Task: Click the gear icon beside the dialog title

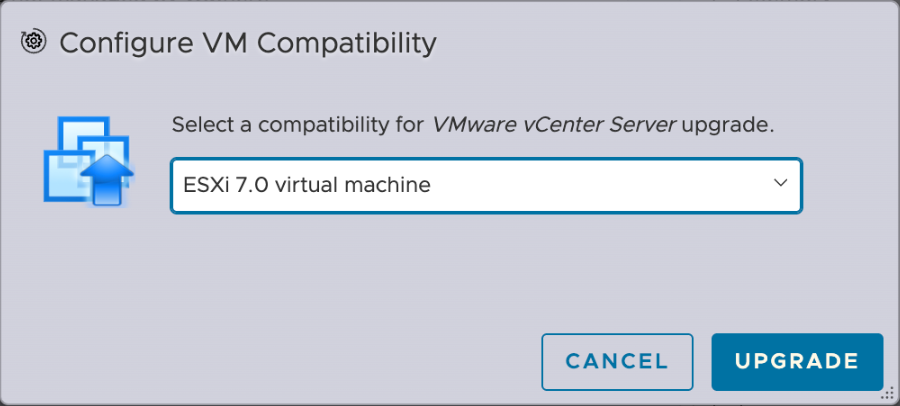Action: point(34,41)
